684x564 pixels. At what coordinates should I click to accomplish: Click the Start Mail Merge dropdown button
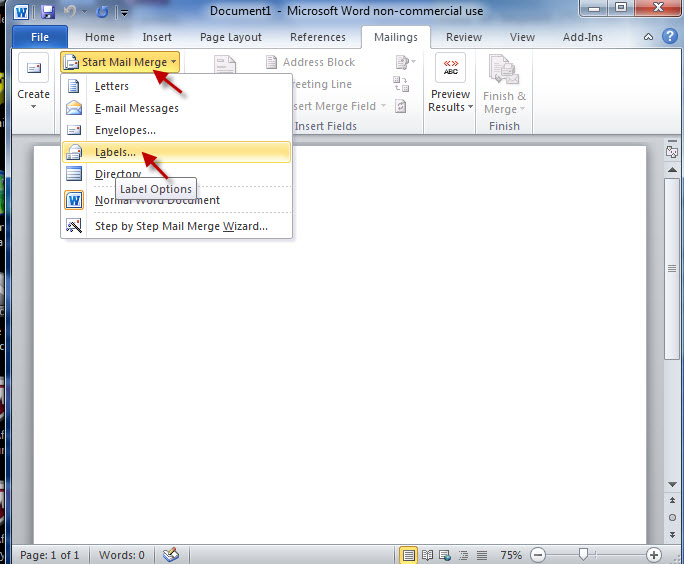click(x=120, y=62)
